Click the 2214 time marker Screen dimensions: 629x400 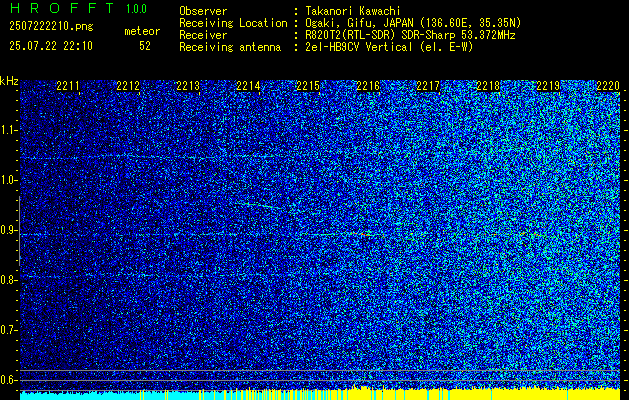pos(248,85)
